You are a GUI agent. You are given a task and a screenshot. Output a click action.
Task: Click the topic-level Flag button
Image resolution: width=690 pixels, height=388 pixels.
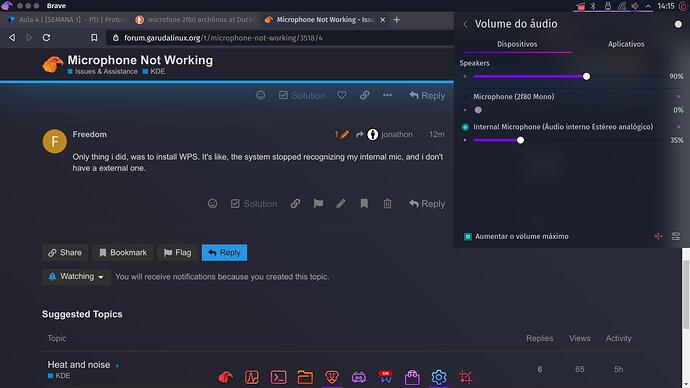coord(177,253)
